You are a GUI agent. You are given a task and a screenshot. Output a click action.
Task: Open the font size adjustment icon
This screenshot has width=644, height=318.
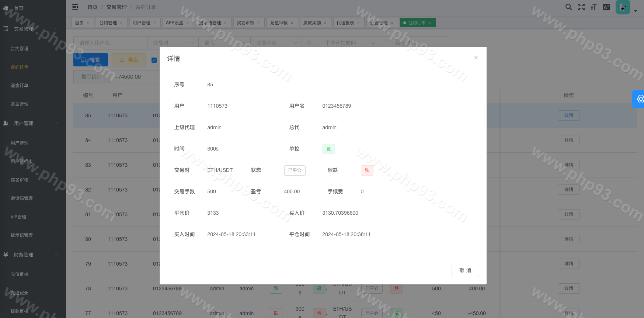click(x=593, y=7)
